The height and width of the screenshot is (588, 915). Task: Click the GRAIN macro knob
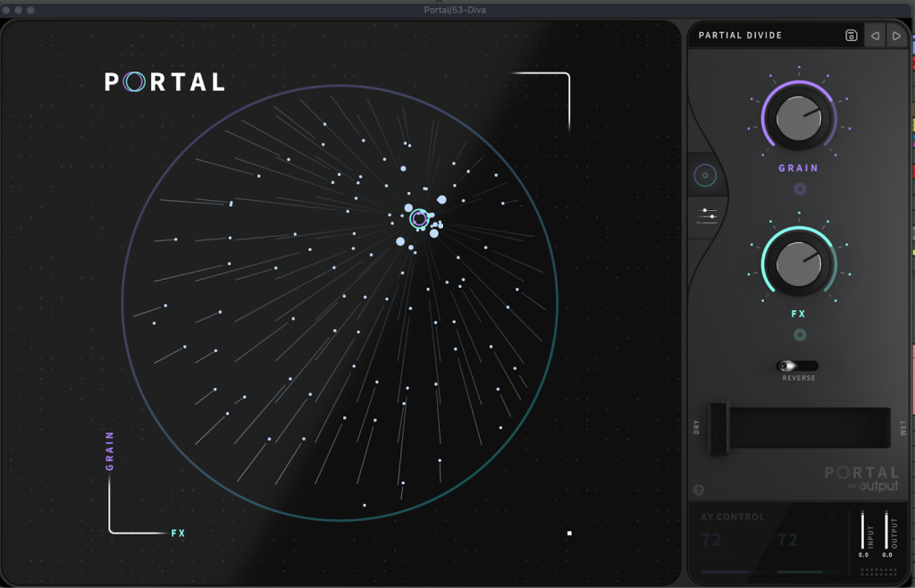798,118
